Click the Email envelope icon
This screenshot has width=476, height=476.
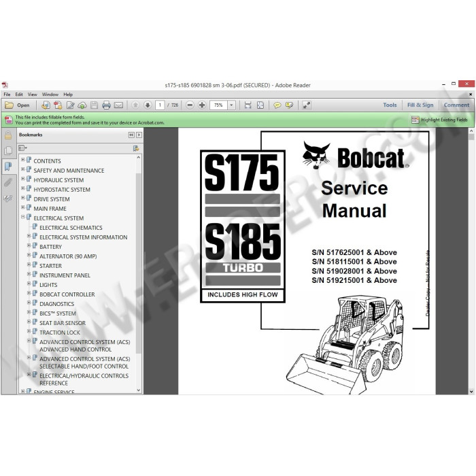[x=118, y=105]
